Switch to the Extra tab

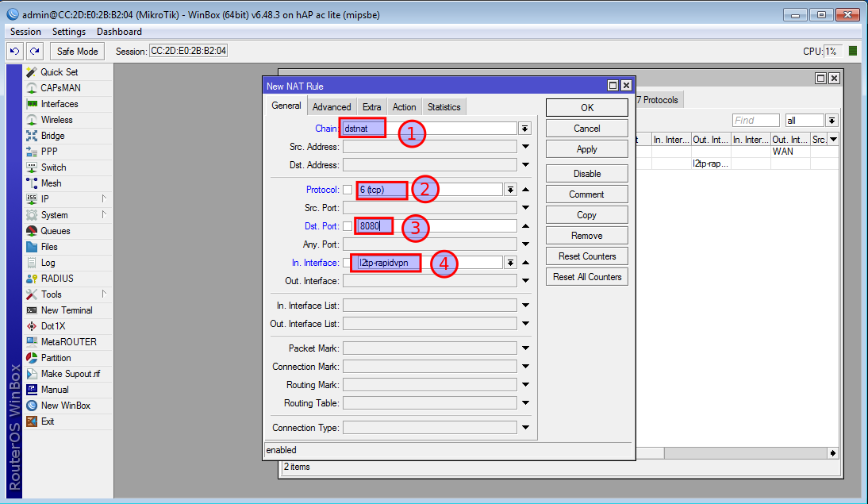pyautogui.click(x=371, y=107)
